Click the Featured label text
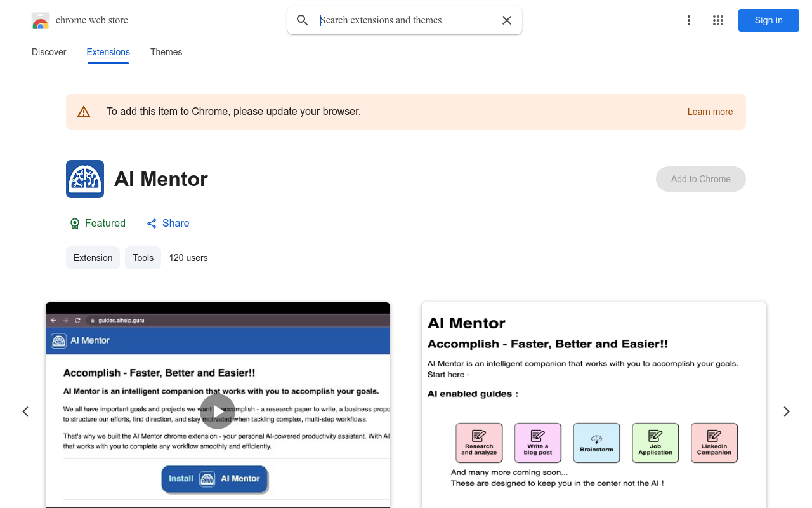Image resolution: width=812 pixels, height=508 pixels. 105,224
